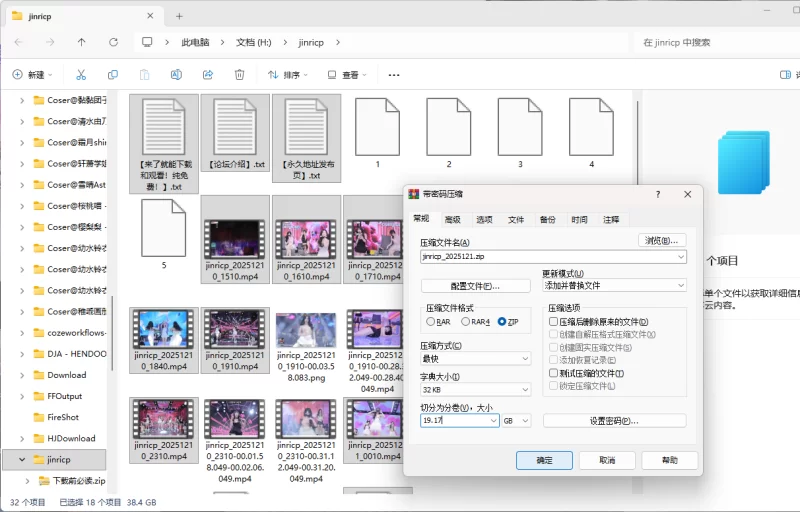Click the 设置密码 button

click(614, 421)
